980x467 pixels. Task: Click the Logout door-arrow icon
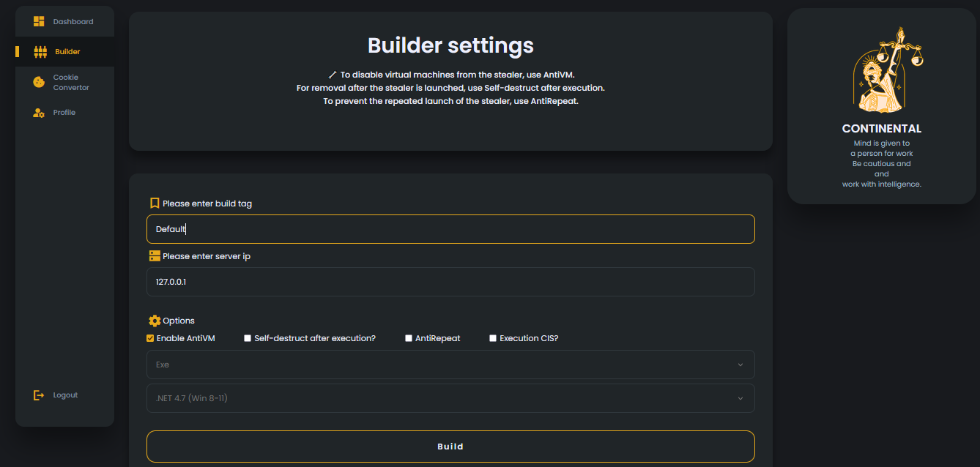tap(39, 395)
